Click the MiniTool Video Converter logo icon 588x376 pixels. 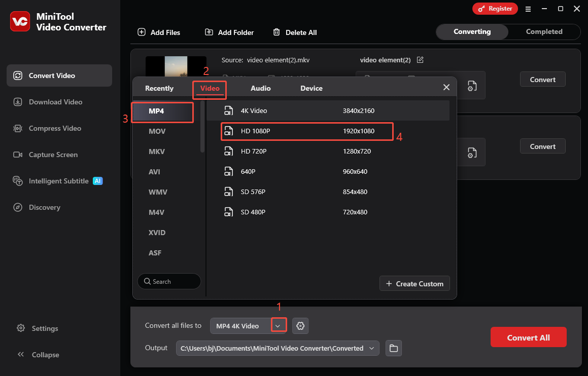point(20,21)
